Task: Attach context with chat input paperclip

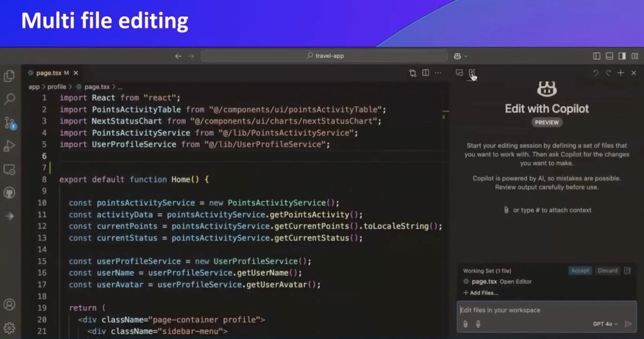Action: point(465,324)
